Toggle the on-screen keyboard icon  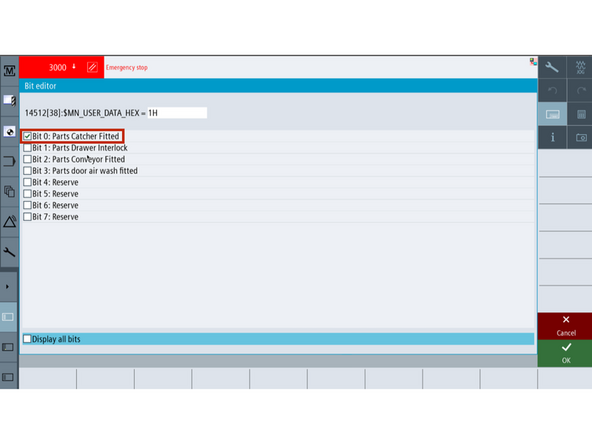coord(552,114)
